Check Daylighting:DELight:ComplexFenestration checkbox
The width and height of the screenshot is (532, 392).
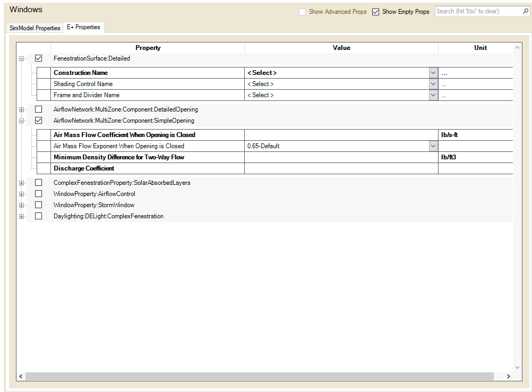click(39, 216)
